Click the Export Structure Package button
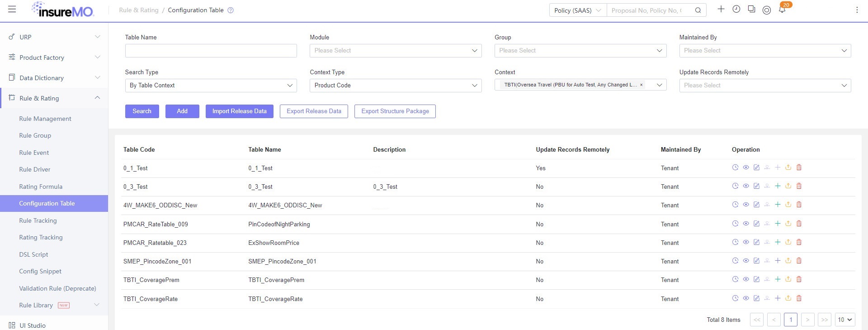The width and height of the screenshot is (868, 330). click(x=395, y=111)
